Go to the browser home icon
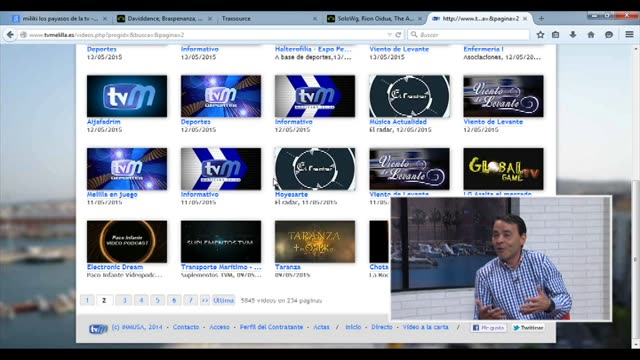Screen dimensions: 640x360 (591, 35)
